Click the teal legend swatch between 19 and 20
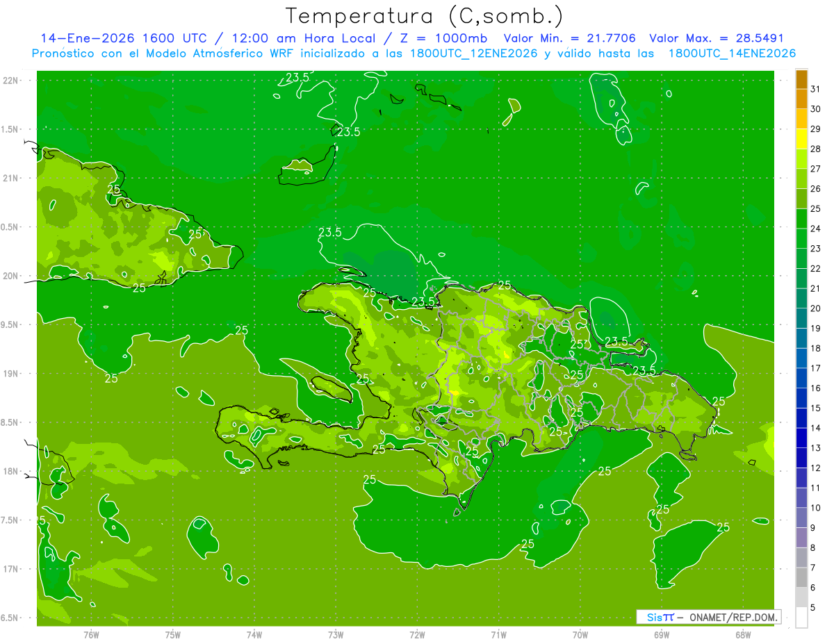The height and width of the screenshot is (644, 834). point(801,318)
